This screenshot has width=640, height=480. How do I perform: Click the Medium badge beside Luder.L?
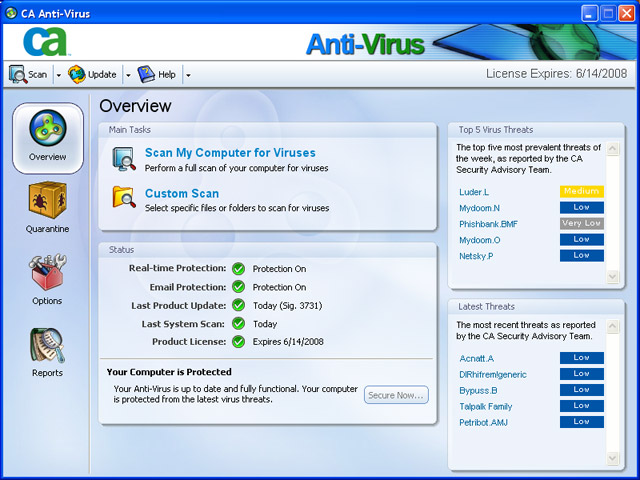[582, 191]
